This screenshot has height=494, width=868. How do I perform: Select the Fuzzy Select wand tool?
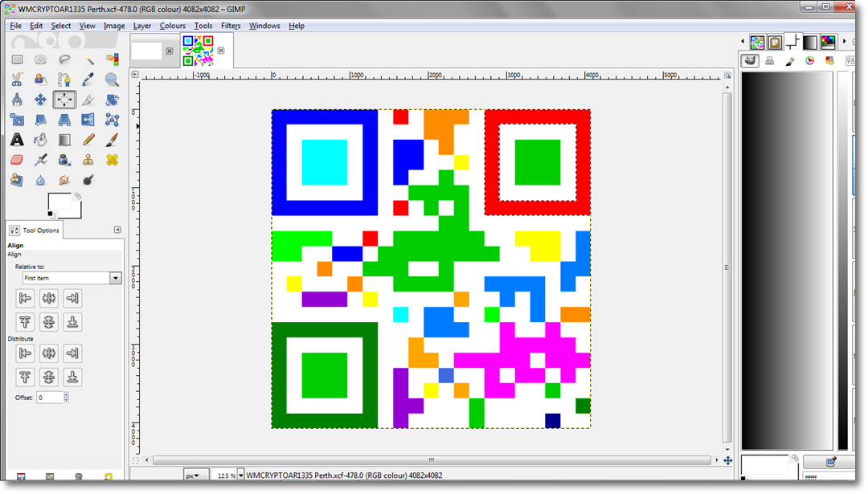pos(88,59)
